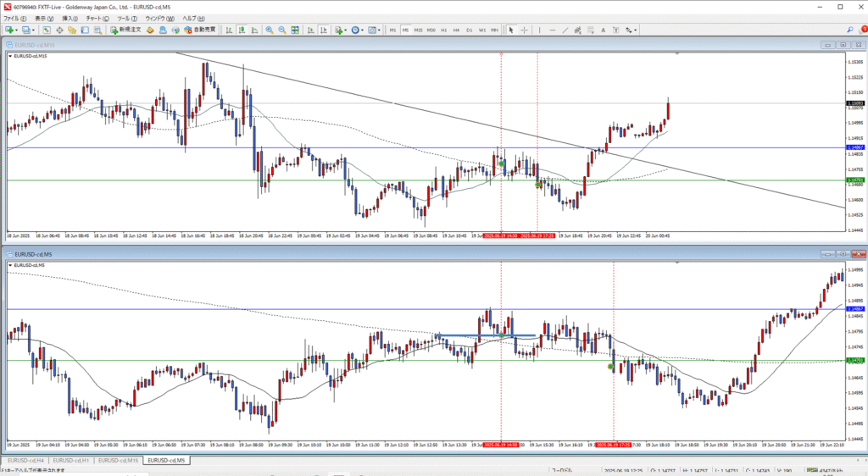
Task: Expand the new chart dropdown arrow
Action: point(16,30)
